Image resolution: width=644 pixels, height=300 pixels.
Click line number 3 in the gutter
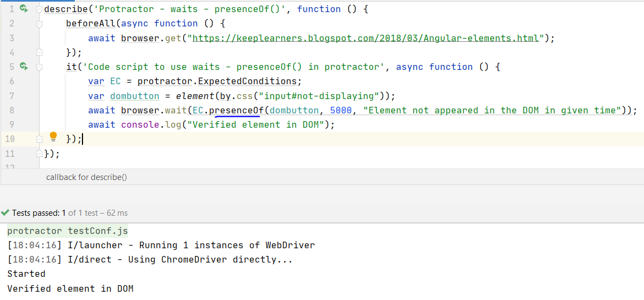[x=12, y=38]
